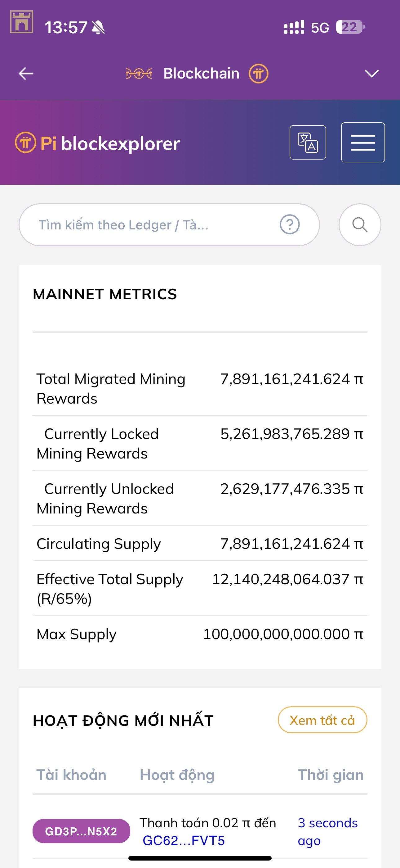Click the 3 seconds ago timestamp
The width and height of the screenshot is (400, 868).
pos(327,832)
